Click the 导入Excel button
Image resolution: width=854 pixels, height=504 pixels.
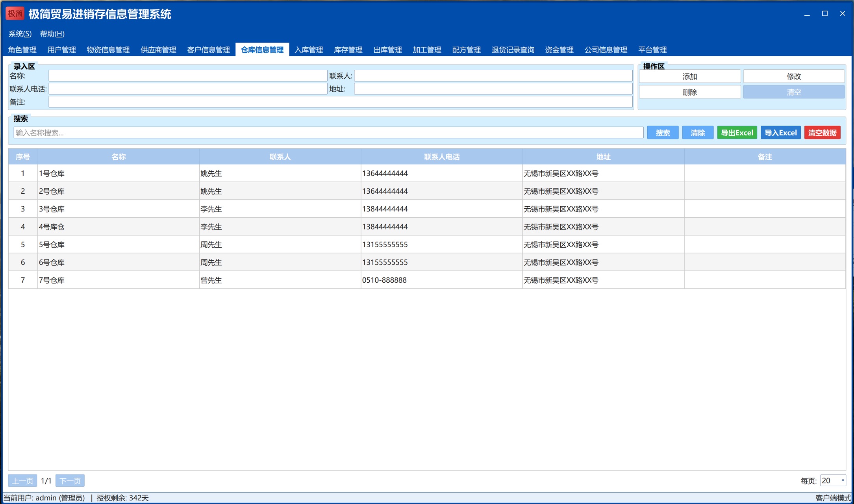click(780, 133)
